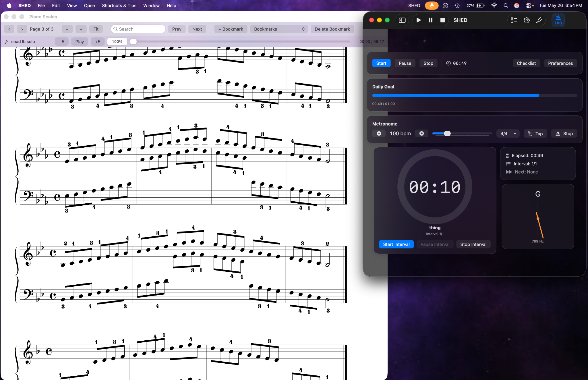
Task: Open the Apple menu
Action: click(9, 5)
